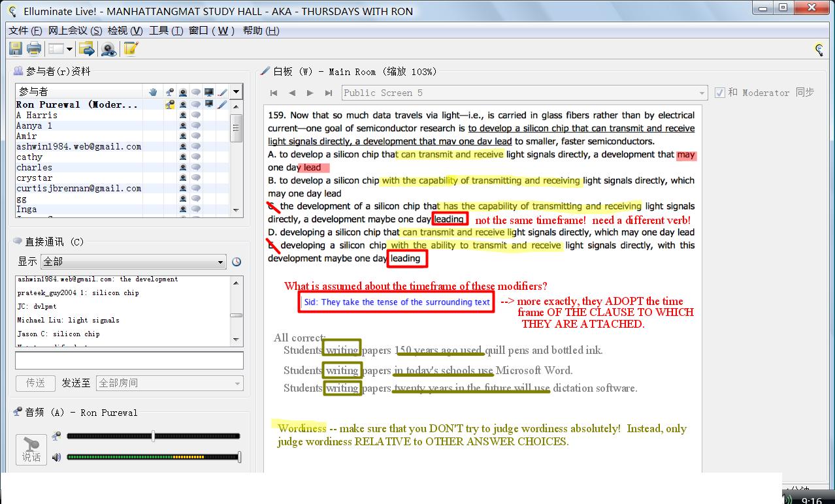This screenshot has width=835, height=504.
Task: Click the whiteboard panel pen header icon
Action: [x=265, y=71]
